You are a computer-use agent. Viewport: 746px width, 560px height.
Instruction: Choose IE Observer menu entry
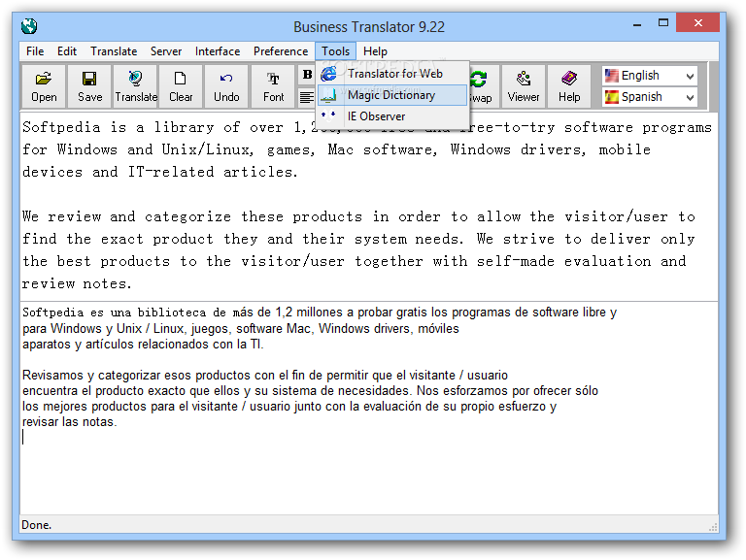pos(392,116)
